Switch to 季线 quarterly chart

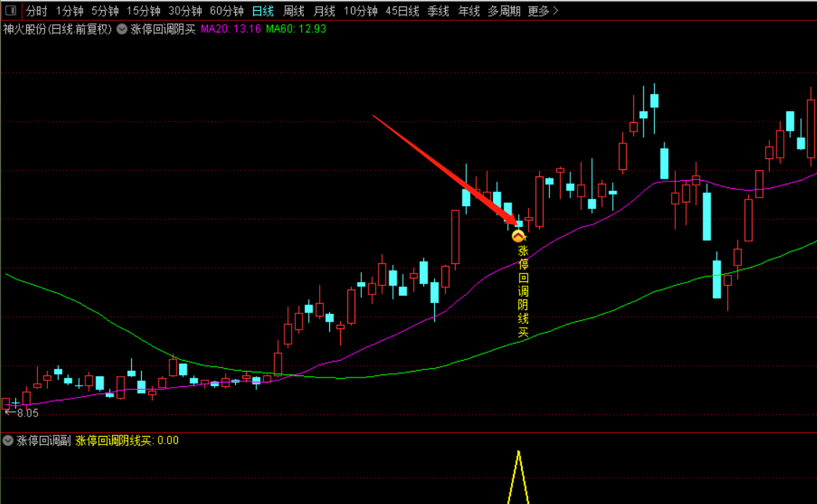coord(439,11)
